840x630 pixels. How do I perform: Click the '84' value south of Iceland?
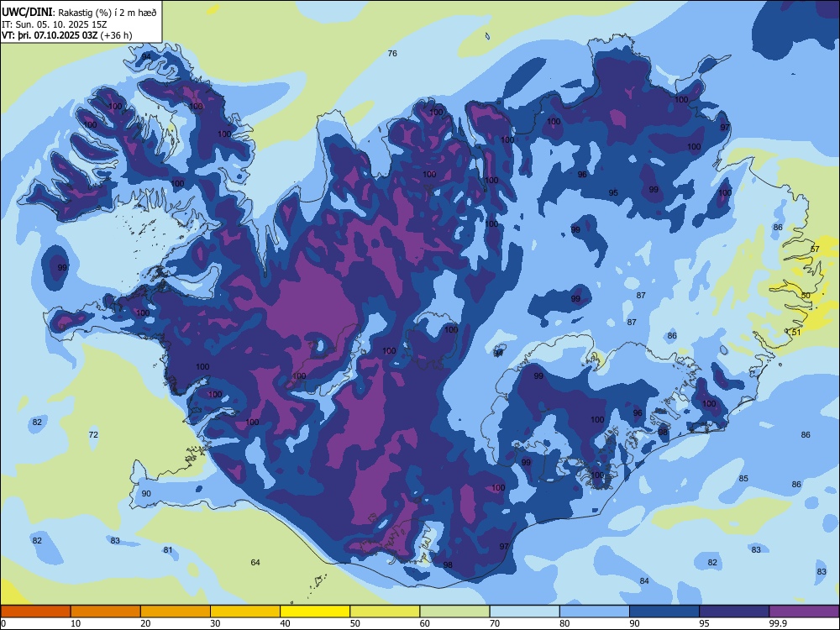(x=644, y=580)
